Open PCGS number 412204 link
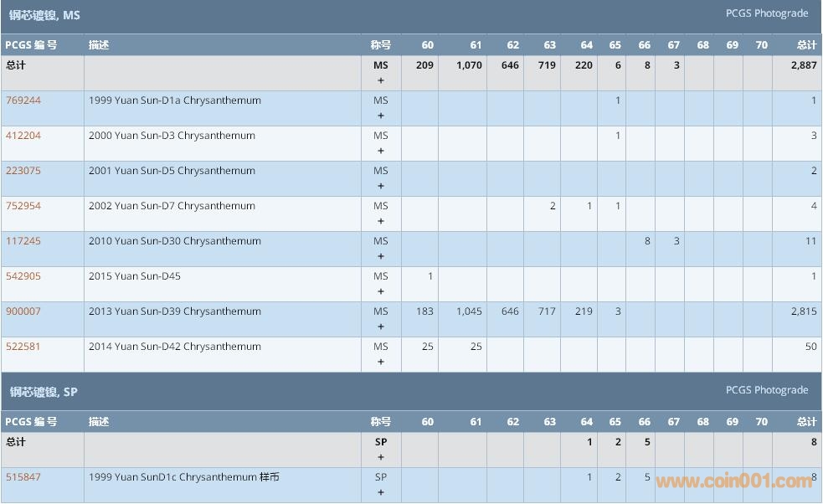 tap(23, 136)
